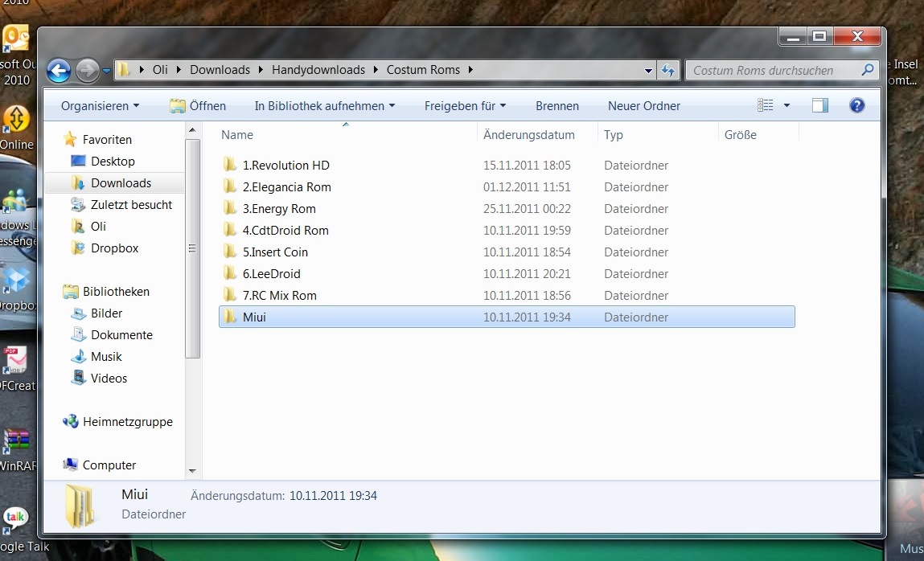Click the folder icon in address bar

tap(123, 70)
